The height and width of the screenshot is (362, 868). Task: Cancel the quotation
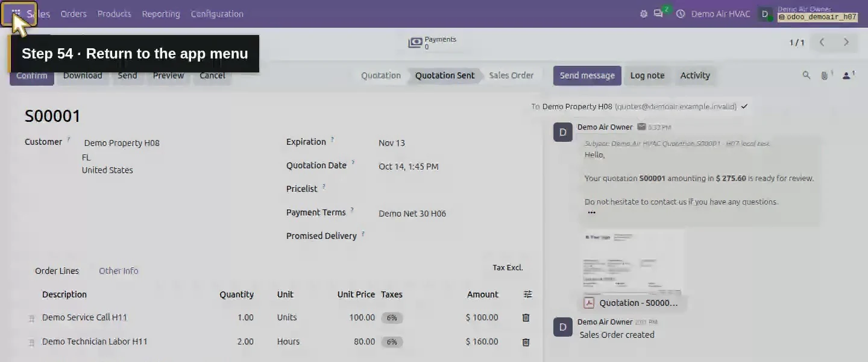click(212, 75)
